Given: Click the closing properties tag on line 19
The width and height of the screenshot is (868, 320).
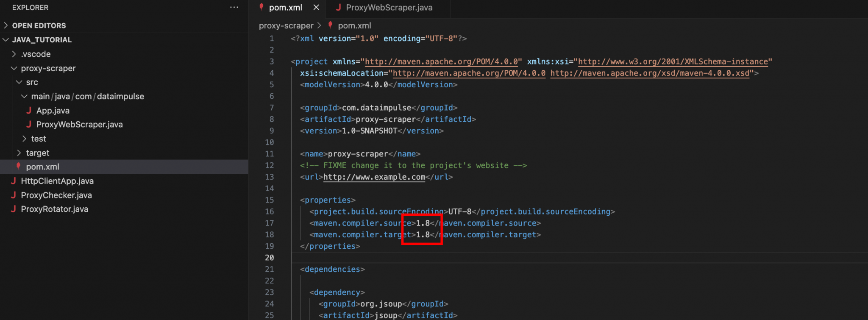Looking at the screenshot, I should (x=330, y=246).
